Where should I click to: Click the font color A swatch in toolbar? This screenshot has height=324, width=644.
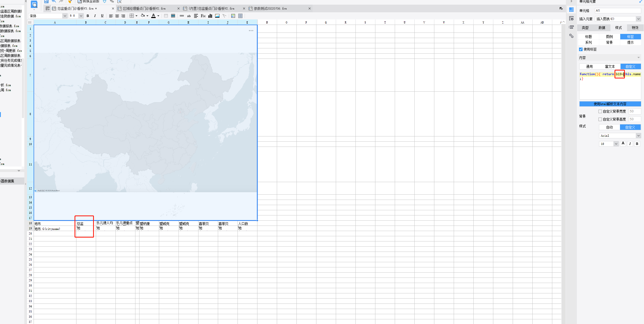point(153,16)
